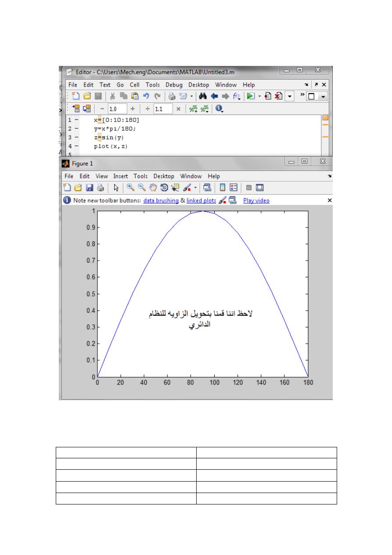392x555 pixels.
Task: Insert cell break icon in cell toolbar
Action: click(193, 109)
